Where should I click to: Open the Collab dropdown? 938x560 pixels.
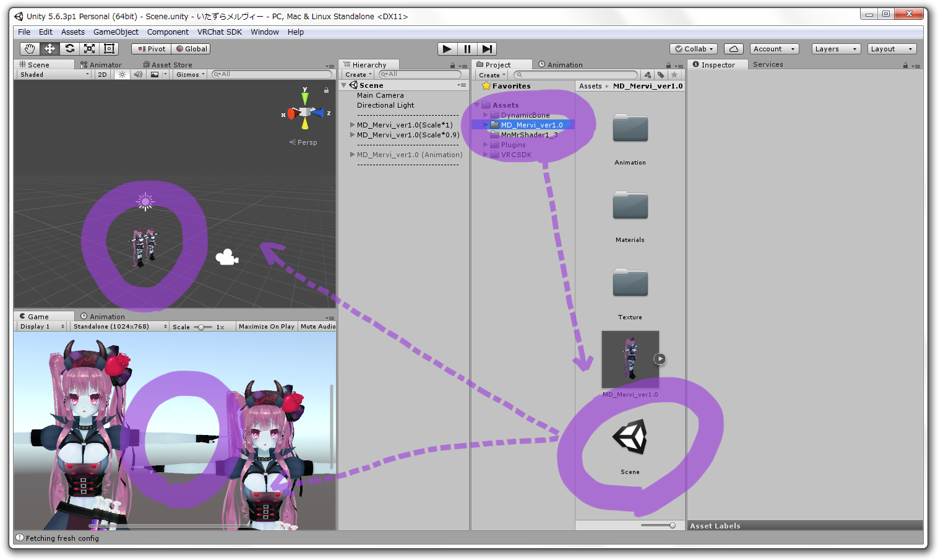point(694,49)
